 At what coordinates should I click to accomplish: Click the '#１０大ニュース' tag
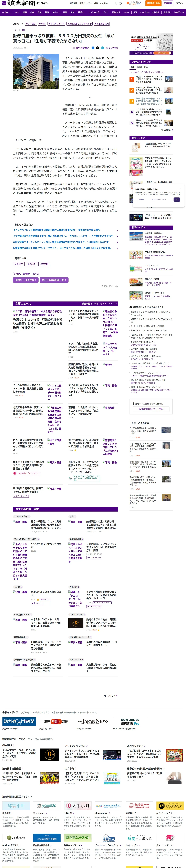57,24
